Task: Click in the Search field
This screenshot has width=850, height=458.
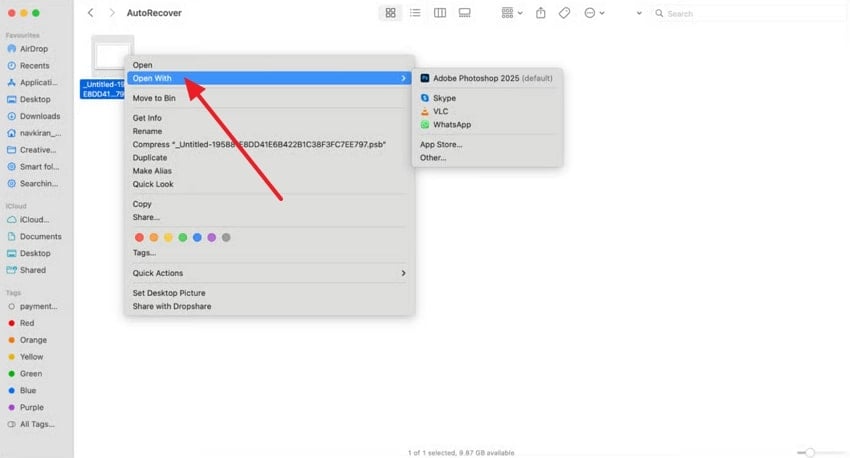Action: point(750,14)
